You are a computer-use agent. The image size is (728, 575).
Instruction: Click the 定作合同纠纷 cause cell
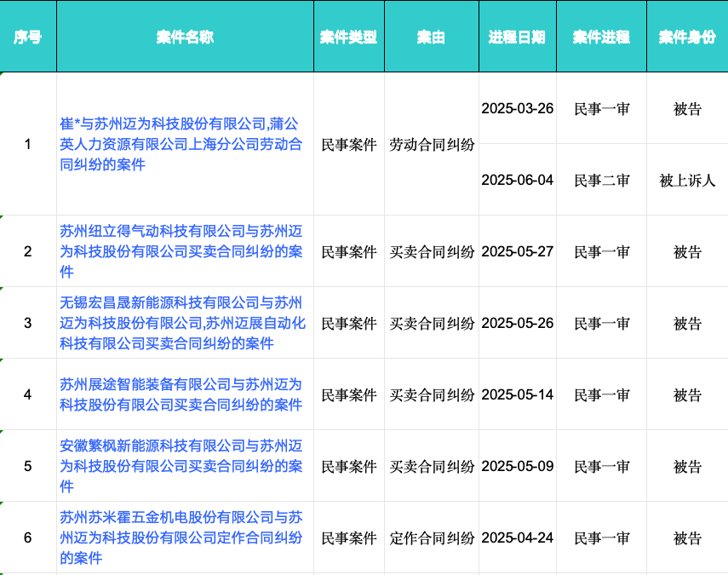click(x=432, y=538)
